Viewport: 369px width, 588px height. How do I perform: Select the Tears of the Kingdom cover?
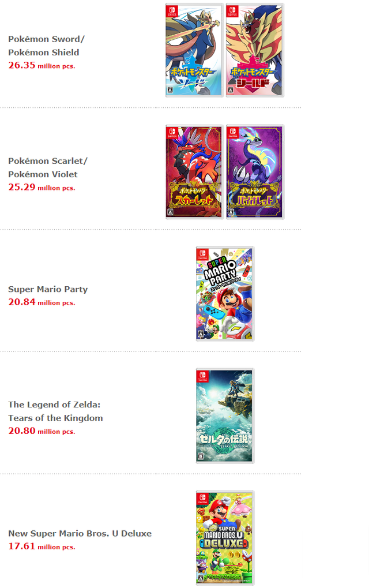click(225, 415)
